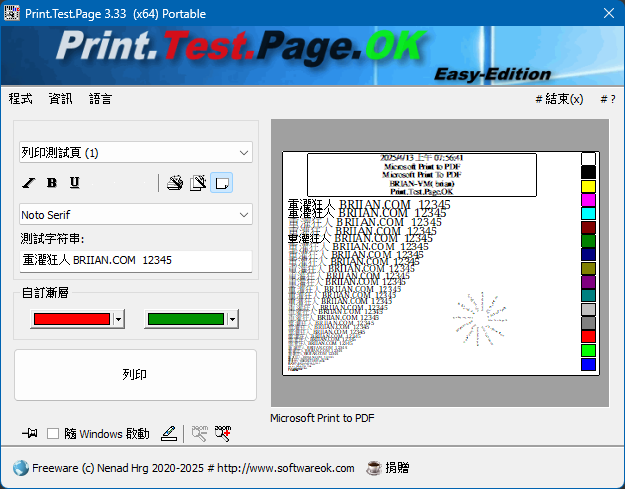Click the green gradient color swatch
625x489 pixels.
(x=184, y=319)
